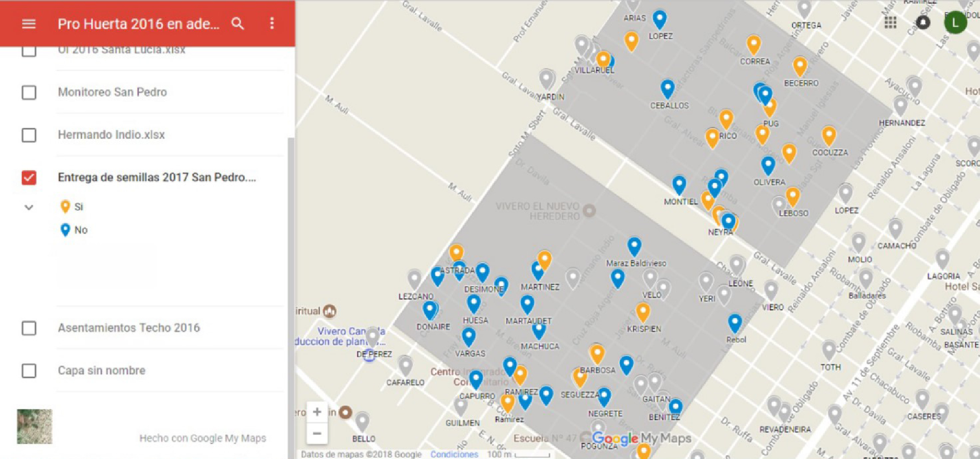Open the three-dot more options menu
Screen dimensions: 980x459
click(272, 23)
